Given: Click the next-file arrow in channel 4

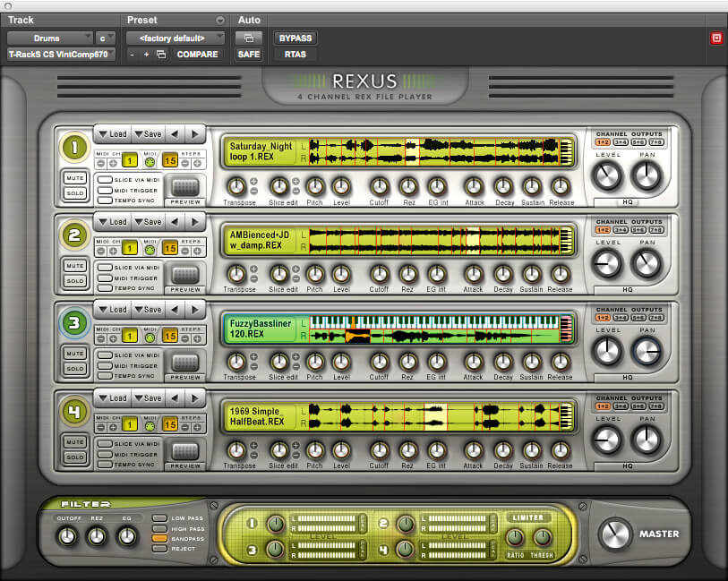Looking at the screenshot, I should point(195,398).
